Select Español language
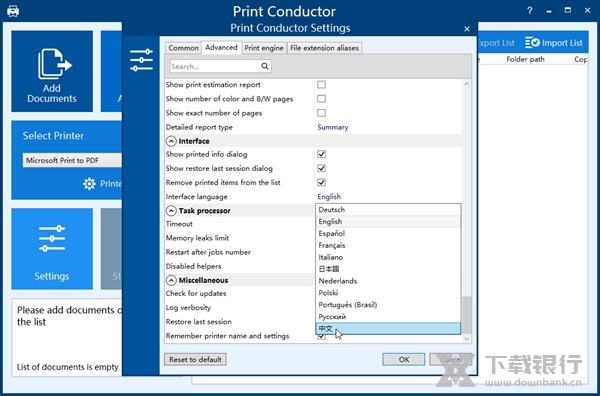 388,233
